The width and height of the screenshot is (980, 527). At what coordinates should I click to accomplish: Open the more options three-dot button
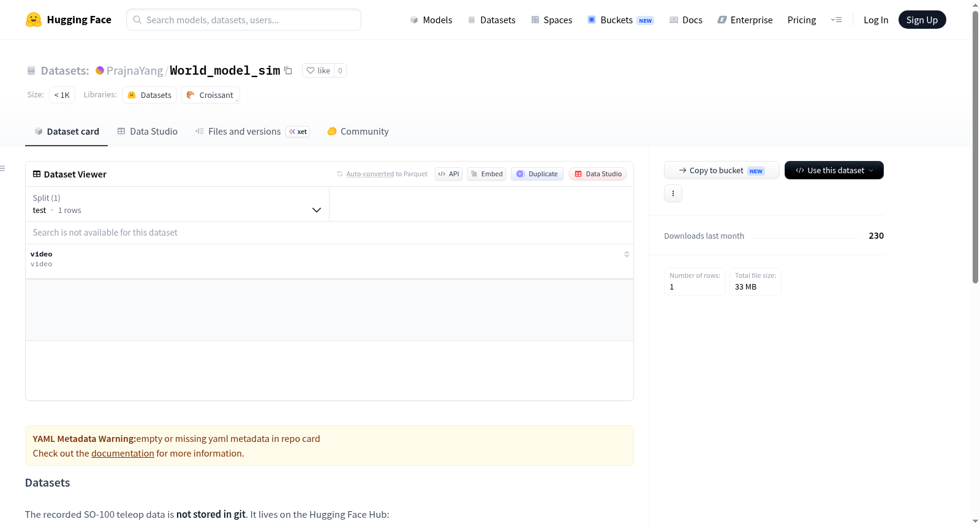coord(673,193)
